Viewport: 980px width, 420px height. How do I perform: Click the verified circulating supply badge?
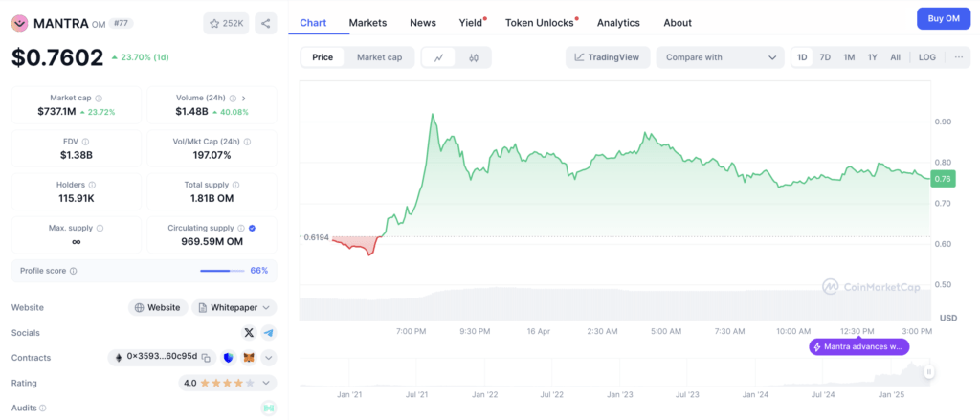[x=252, y=228]
